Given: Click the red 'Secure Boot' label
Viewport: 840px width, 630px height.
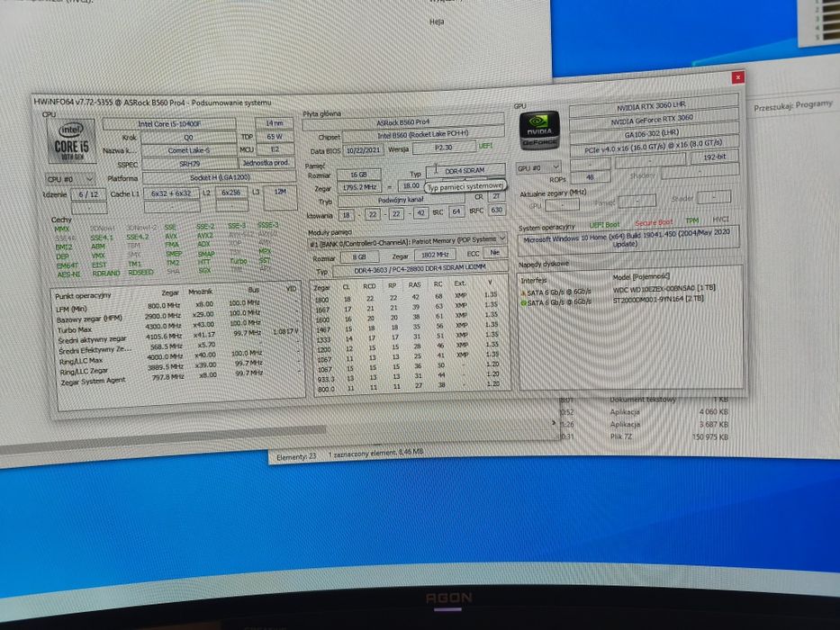Looking at the screenshot, I should pyautogui.click(x=653, y=223).
